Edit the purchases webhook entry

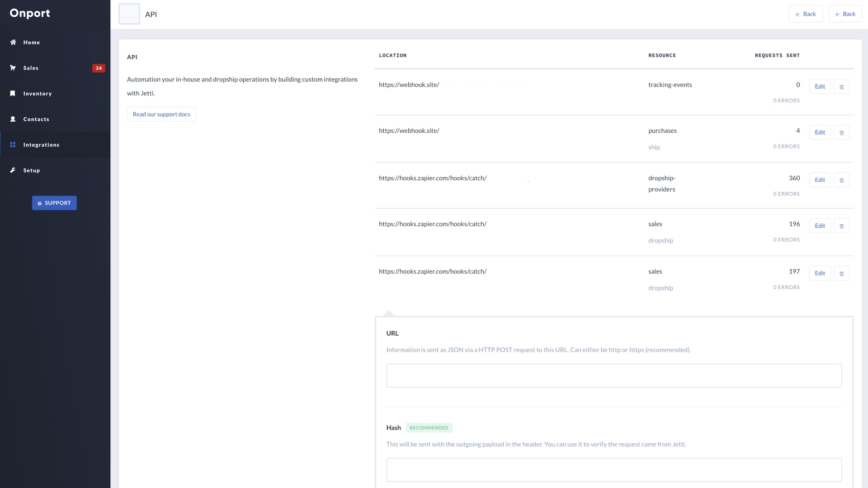click(x=820, y=132)
